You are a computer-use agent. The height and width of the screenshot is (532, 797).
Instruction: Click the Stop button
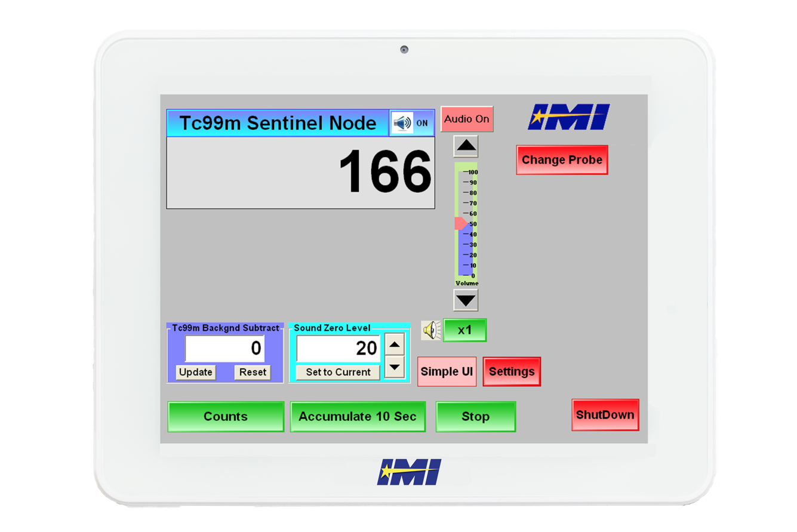click(476, 417)
